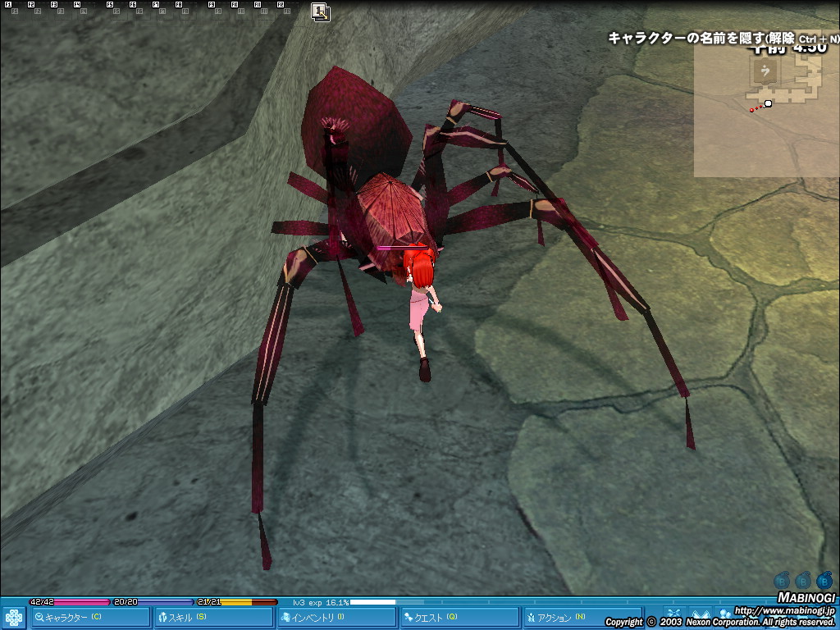Click the white player marker on minimap
Viewport: 840px width, 630px height.
click(768, 103)
